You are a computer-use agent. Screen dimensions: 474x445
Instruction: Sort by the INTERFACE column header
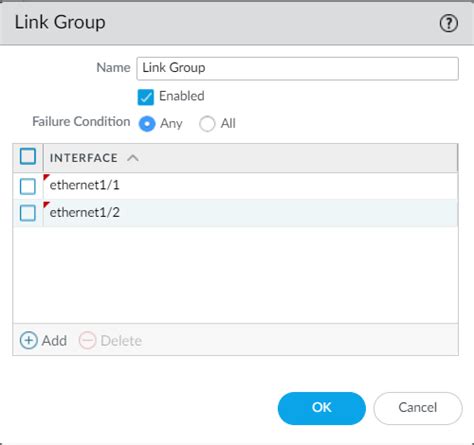click(84, 158)
